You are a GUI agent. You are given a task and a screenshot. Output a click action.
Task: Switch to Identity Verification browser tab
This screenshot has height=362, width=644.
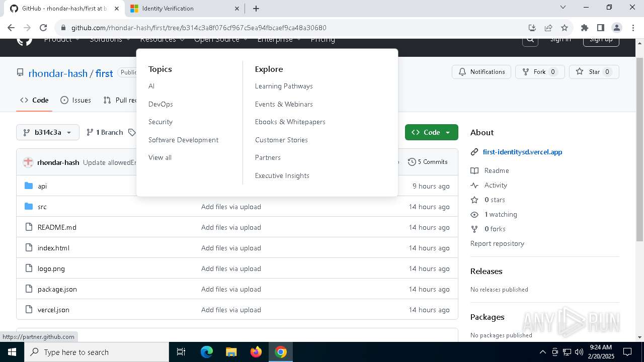184,8
